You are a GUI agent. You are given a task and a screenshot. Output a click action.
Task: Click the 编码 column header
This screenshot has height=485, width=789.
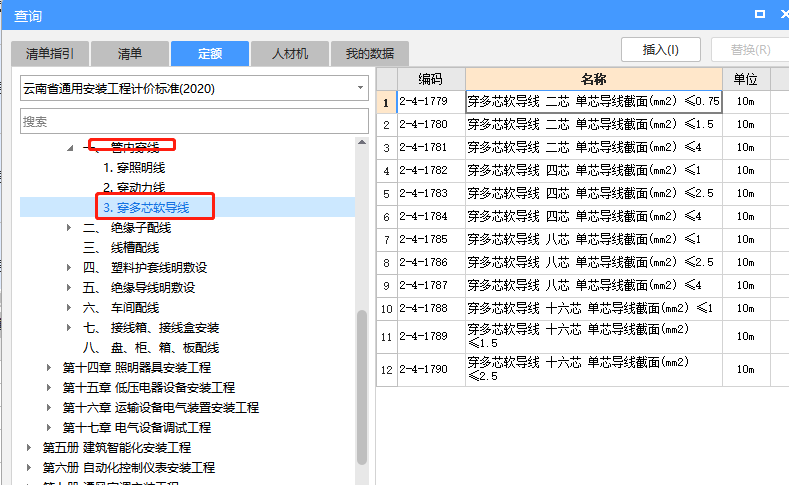coord(431,79)
